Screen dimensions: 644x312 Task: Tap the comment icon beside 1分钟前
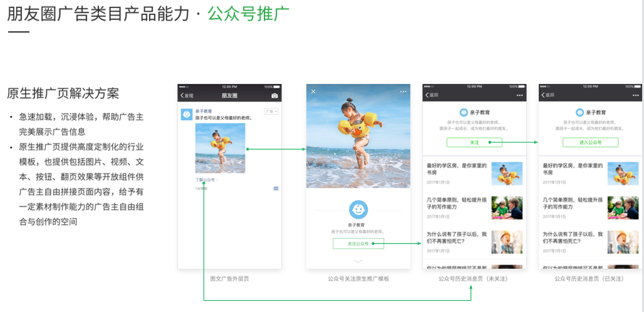pos(276,188)
